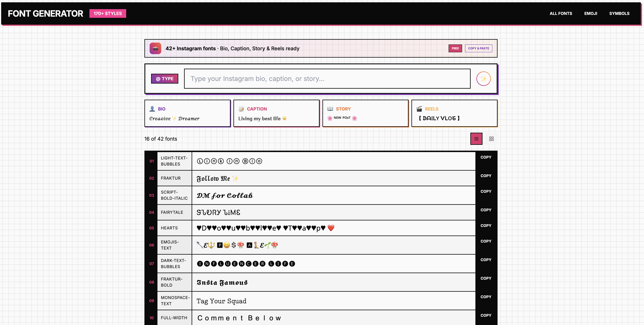Select the CAPTION pencil icon
This screenshot has height=325, width=644.
[x=241, y=109]
